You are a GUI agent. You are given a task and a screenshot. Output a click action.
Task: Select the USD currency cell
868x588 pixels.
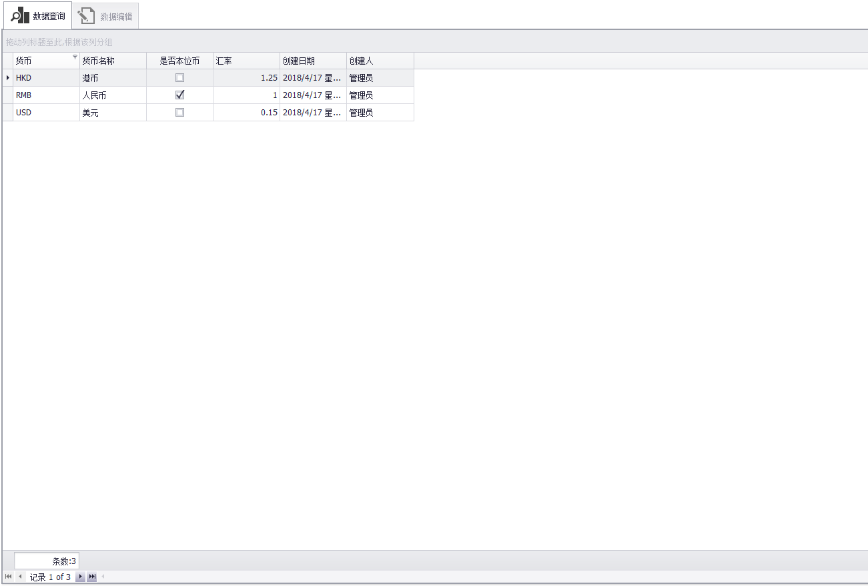tap(46, 113)
